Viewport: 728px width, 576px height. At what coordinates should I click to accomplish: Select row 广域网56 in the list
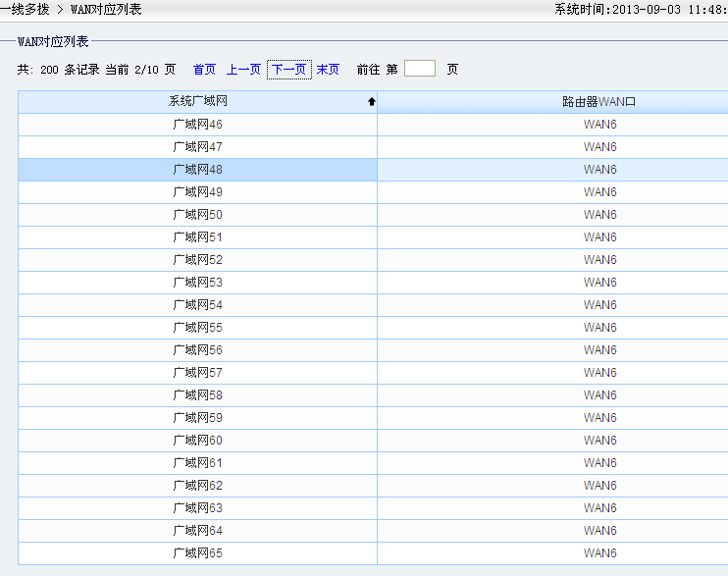[x=197, y=350]
